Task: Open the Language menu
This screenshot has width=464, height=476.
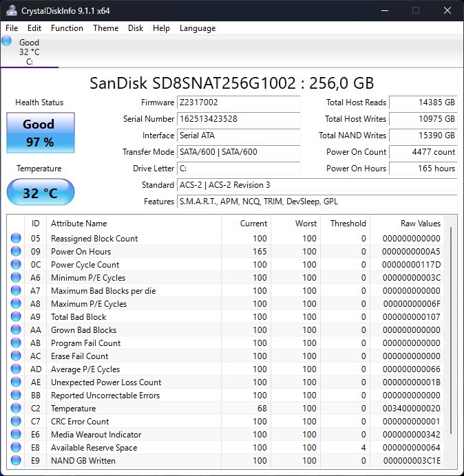Action: coord(198,28)
